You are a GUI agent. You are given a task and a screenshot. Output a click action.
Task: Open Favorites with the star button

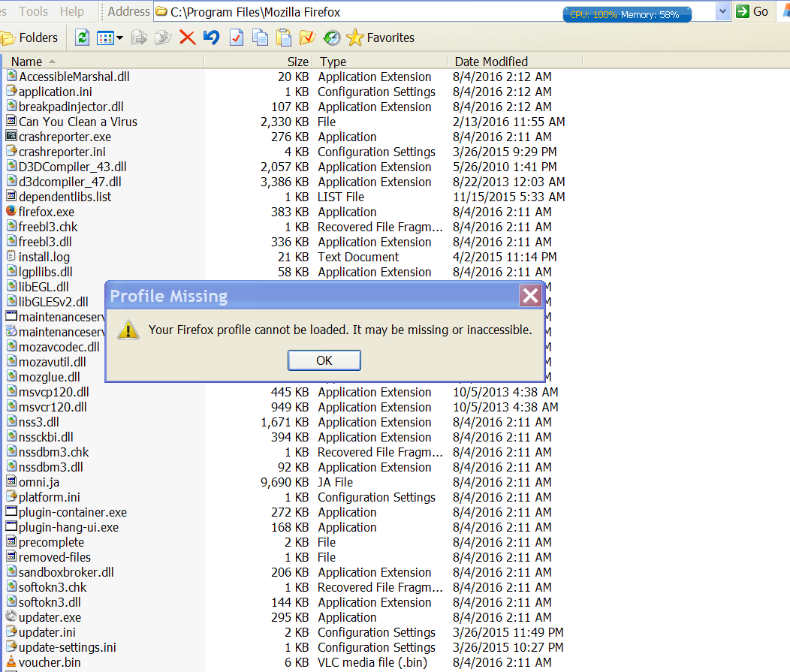pos(381,38)
